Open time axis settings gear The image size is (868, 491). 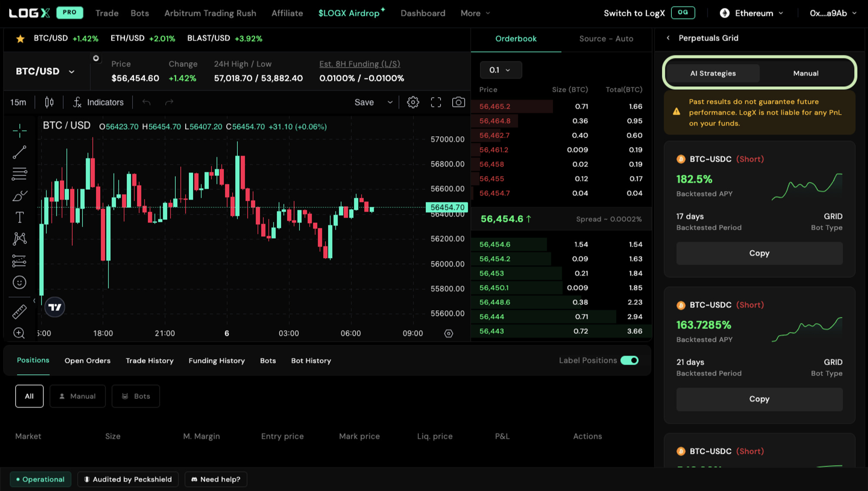point(449,333)
